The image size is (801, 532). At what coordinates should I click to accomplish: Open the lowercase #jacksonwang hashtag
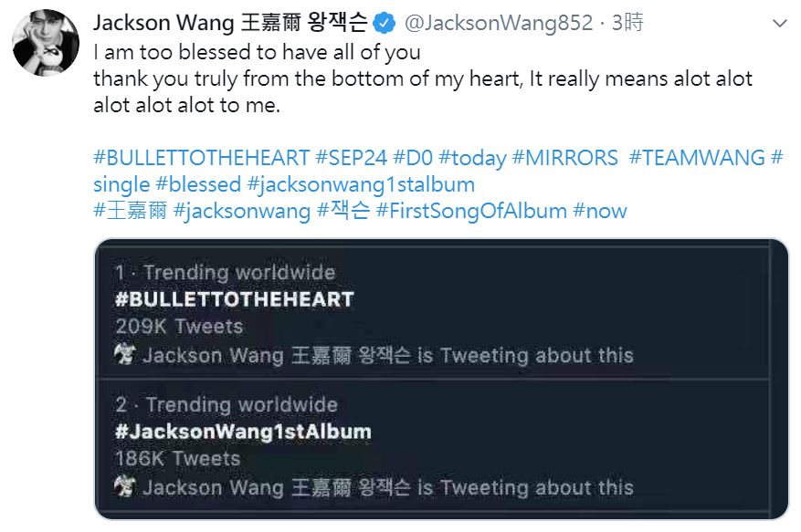coord(242,212)
